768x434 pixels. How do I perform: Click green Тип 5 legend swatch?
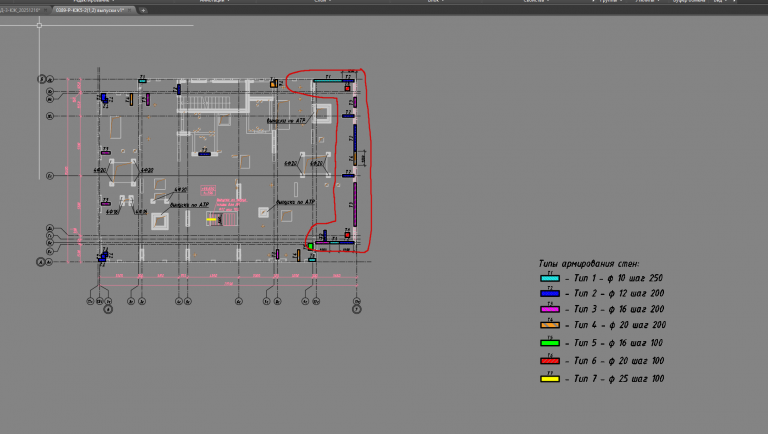tap(549, 344)
